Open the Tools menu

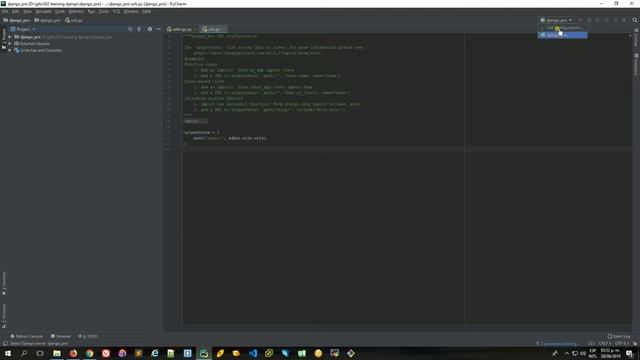[x=104, y=12]
